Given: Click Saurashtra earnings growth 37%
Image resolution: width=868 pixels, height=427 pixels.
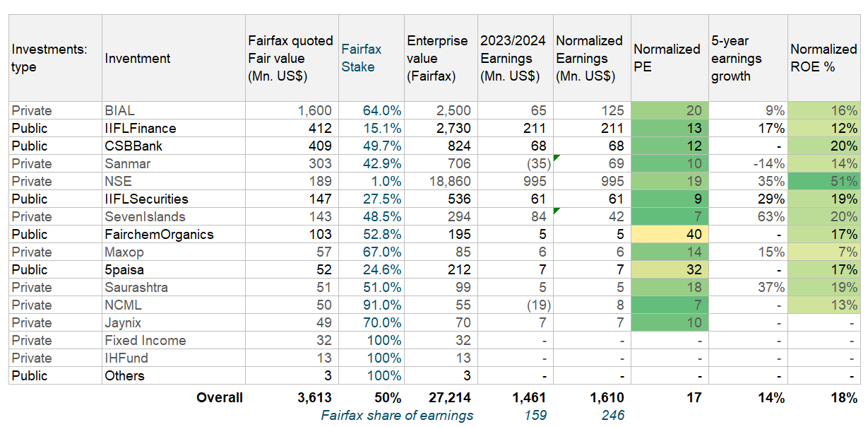Looking at the screenshot, I should (x=747, y=287).
